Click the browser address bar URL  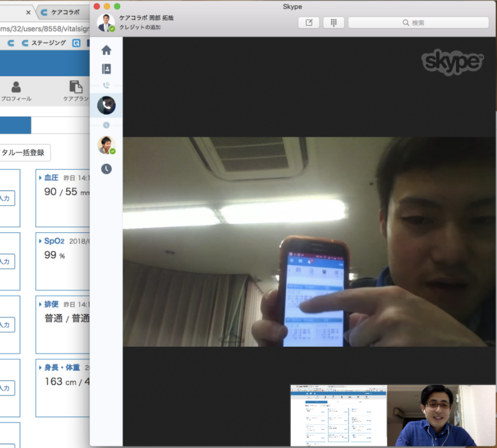(44, 29)
